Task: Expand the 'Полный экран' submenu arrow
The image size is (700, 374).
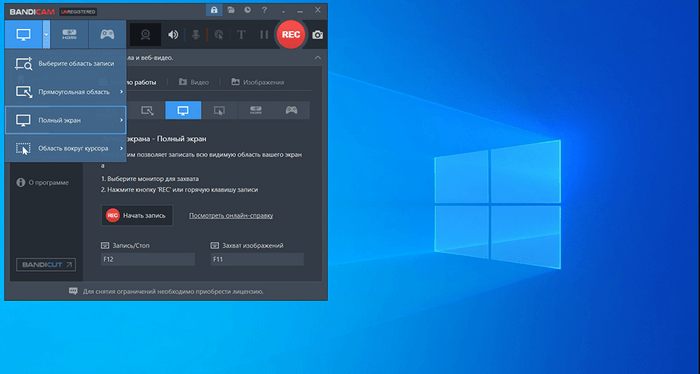Action: pos(121,120)
